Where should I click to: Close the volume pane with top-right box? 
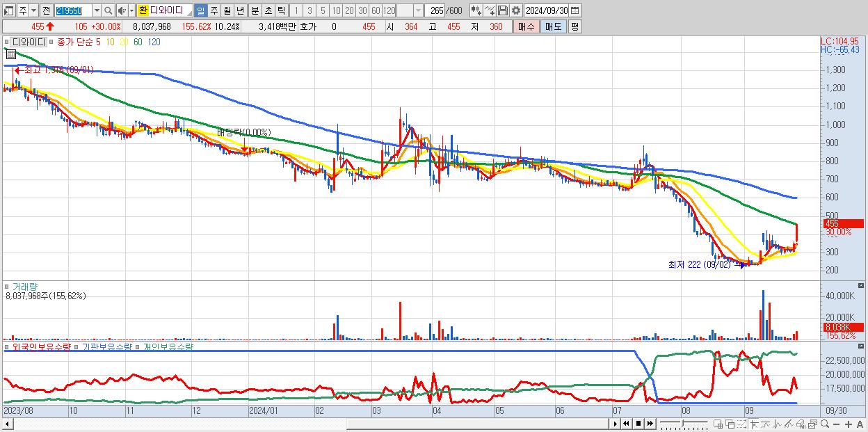[x=862, y=286]
